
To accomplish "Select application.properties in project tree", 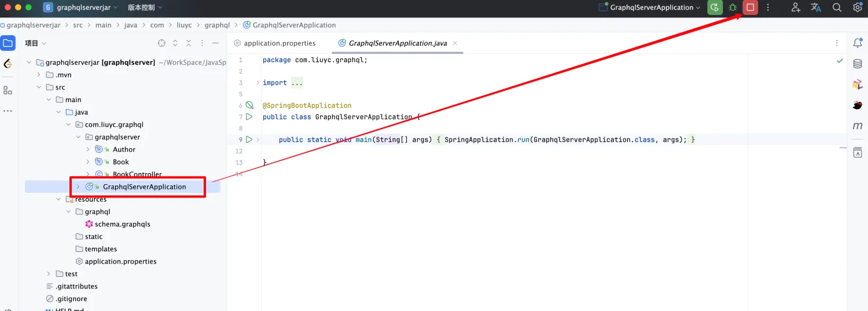I will click(121, 261).
